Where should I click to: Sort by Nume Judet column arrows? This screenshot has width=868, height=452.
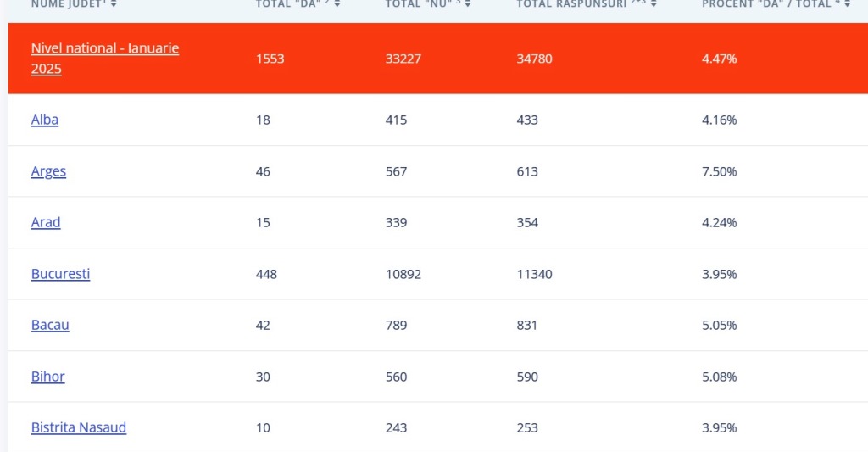coord(114,4)
